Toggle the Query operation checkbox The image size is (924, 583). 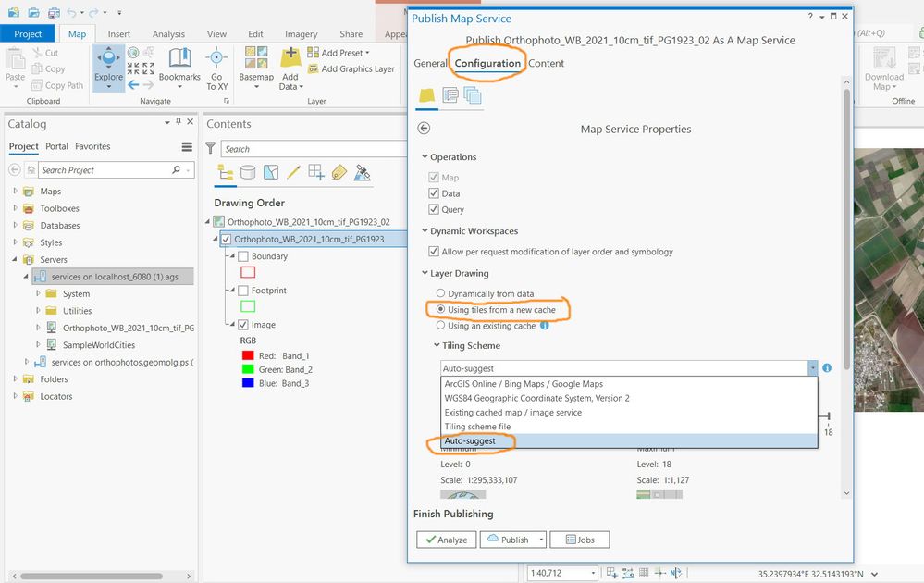pyautogui.click(x=434, y=209)
